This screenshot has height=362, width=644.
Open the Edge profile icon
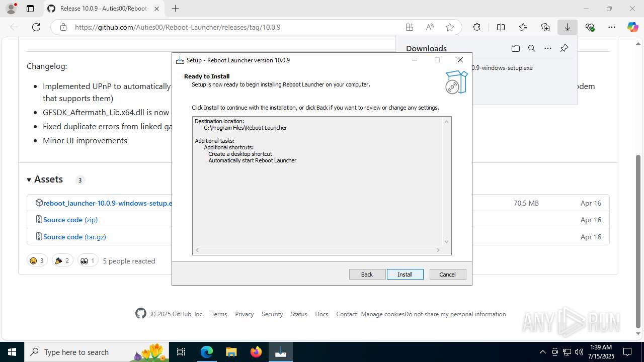click(11, 9)
